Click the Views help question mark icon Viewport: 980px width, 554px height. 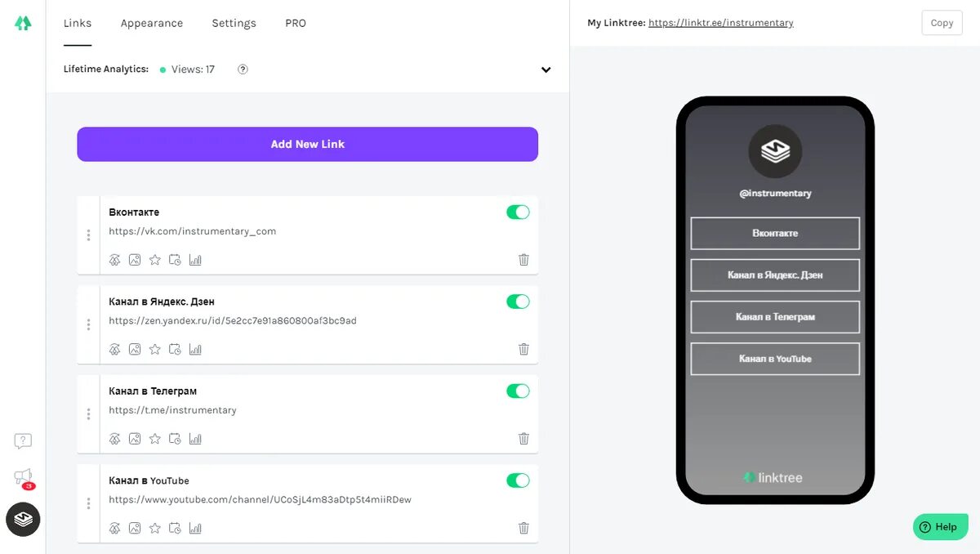243,69
